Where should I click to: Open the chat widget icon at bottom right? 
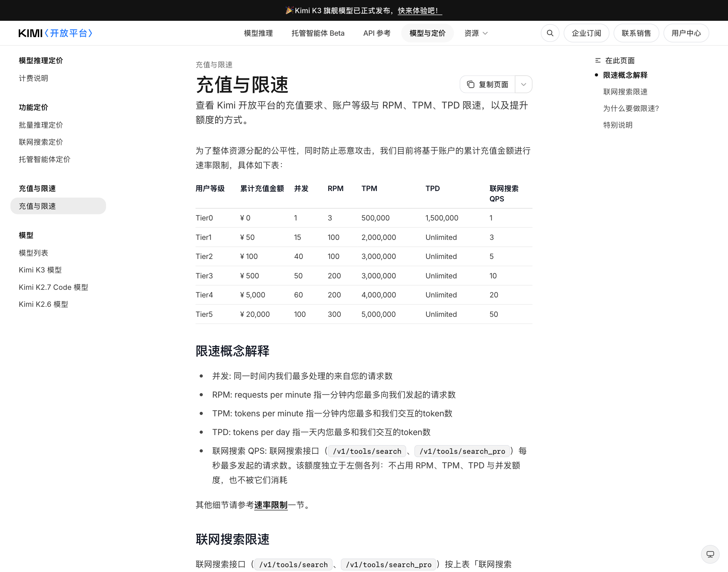(x=710, y=554)
